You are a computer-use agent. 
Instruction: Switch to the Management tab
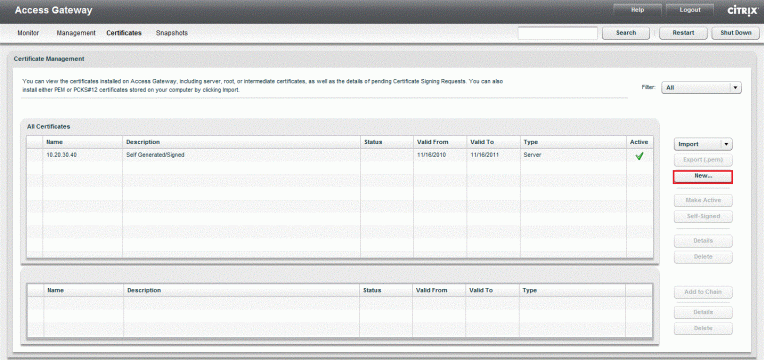click(76, 33)
